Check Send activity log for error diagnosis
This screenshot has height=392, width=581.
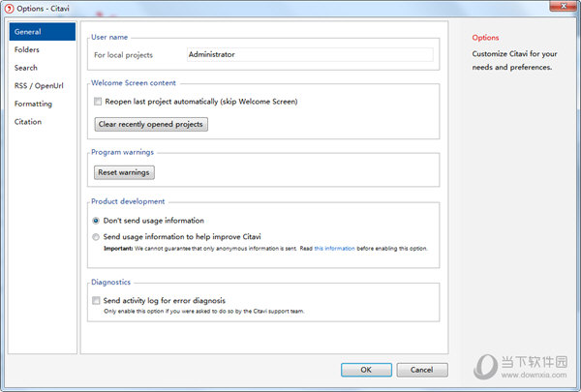[96, 300]
